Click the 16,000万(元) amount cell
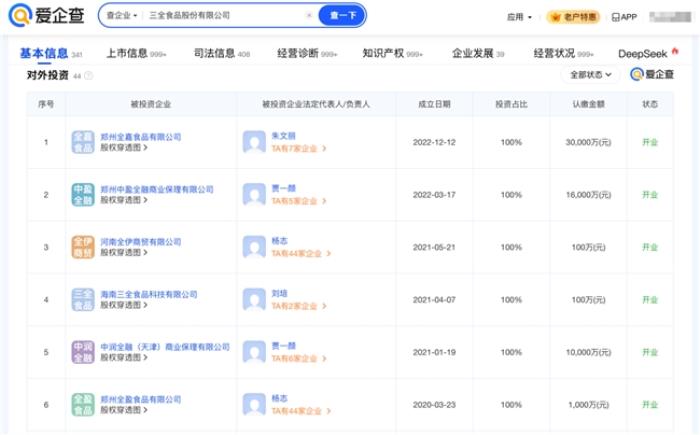Viewport: 700px width, 435px height. (588, 195)
